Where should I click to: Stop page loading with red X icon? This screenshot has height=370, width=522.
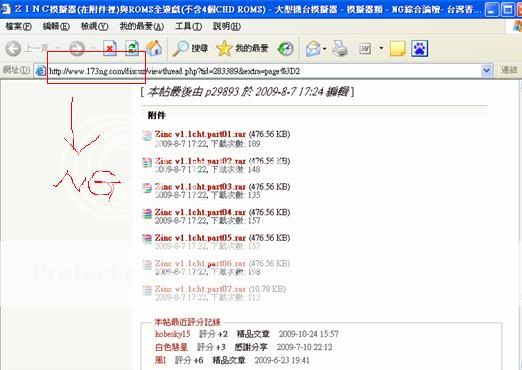coord(110,49)
